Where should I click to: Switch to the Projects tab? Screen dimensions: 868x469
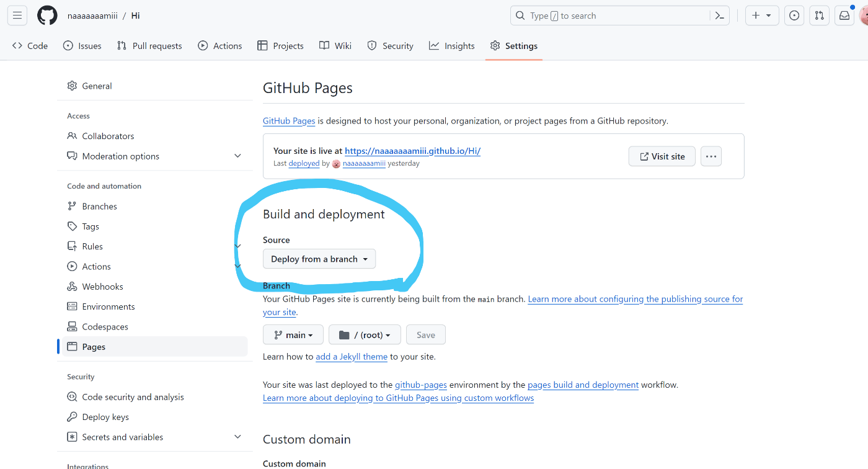tap(280, 46)
